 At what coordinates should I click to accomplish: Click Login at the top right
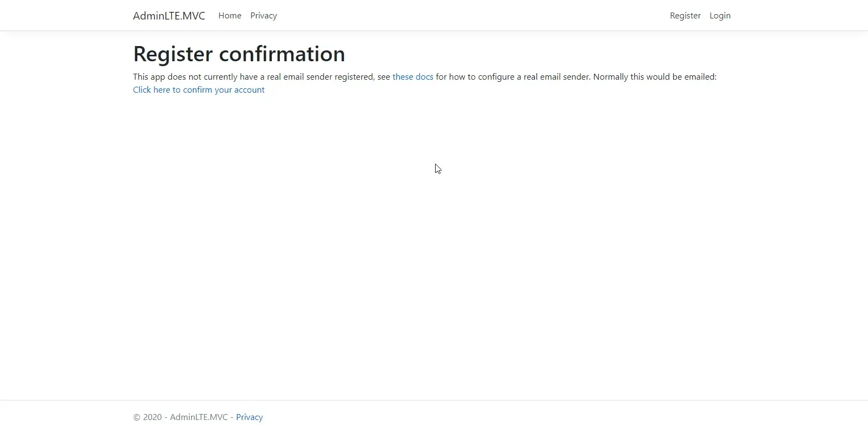[x=720, y=16]
